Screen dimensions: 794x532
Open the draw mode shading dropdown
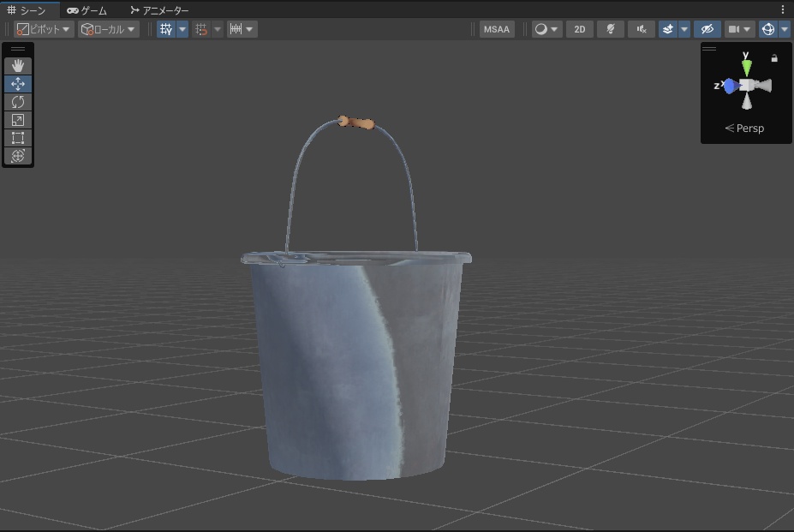pyautogui.click(x=546, y=29)
